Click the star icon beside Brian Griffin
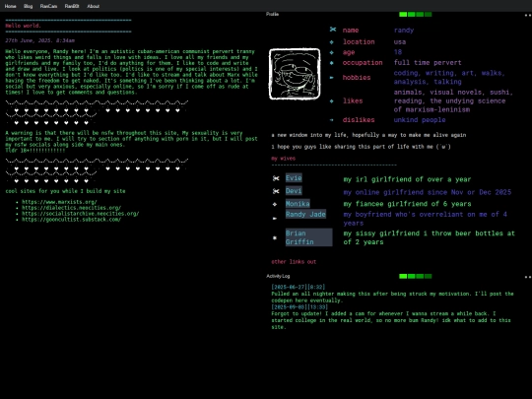The width and height of the screenshot is (532, 399). click(275, 237)
